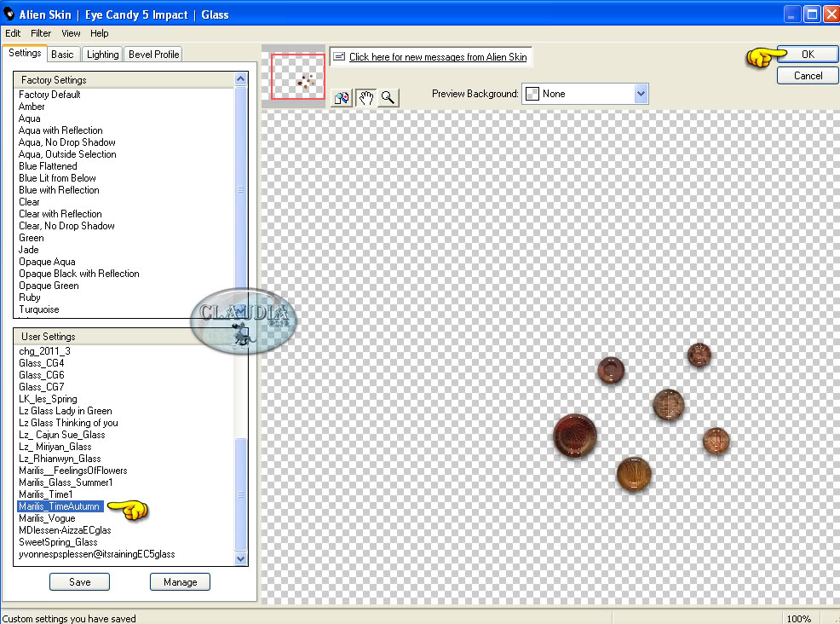Select Glass_CG7 user setting
Viewport: 840px width, 624px height.
click(41, 386)
